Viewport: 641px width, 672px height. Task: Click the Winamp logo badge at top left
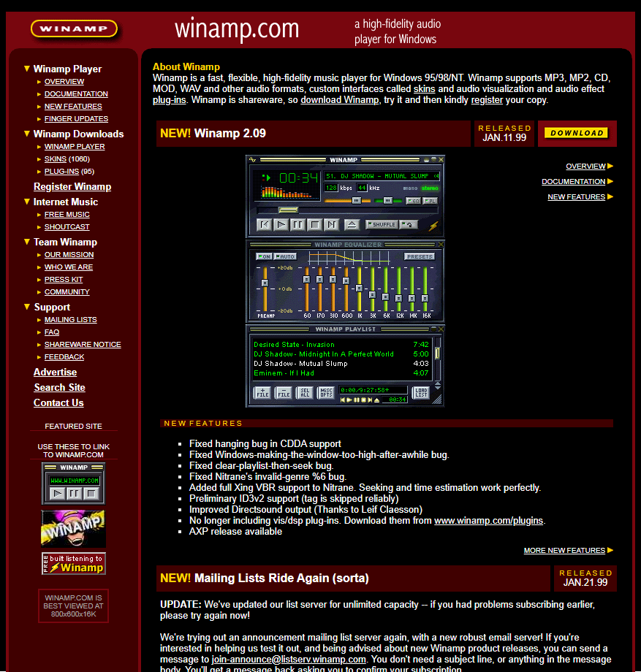(x=74, y=28)
